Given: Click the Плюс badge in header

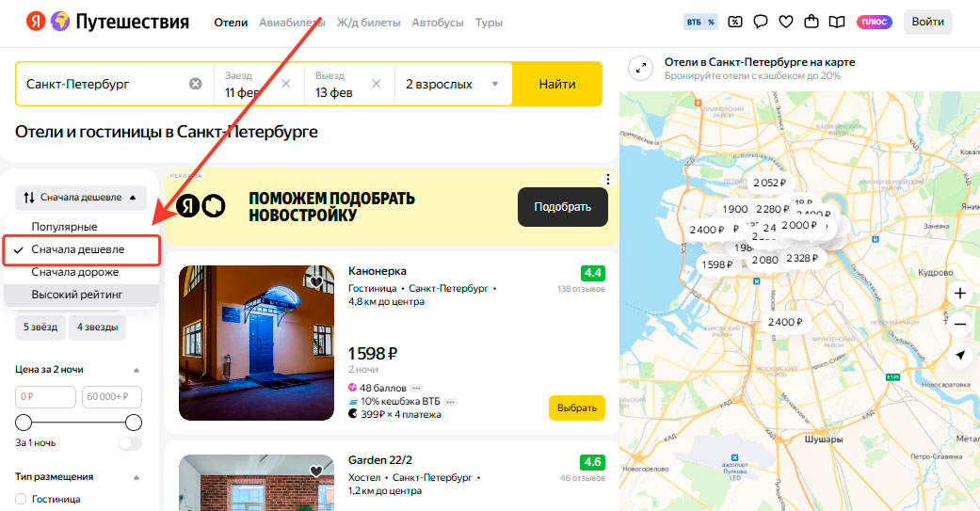Looking at the screenshot, I should pos(874,22).
